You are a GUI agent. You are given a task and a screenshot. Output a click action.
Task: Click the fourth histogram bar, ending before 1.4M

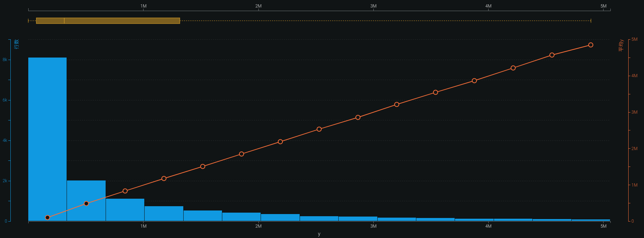(x=164, y=214)
